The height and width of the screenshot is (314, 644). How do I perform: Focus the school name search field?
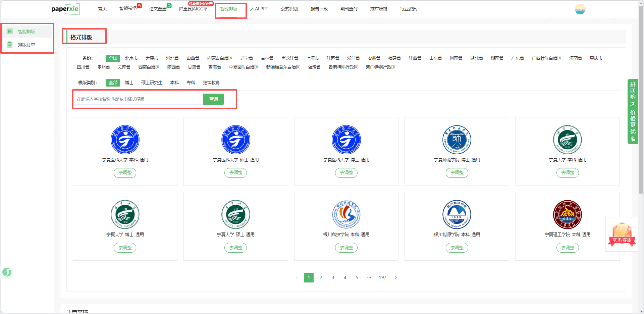[138, 99]
